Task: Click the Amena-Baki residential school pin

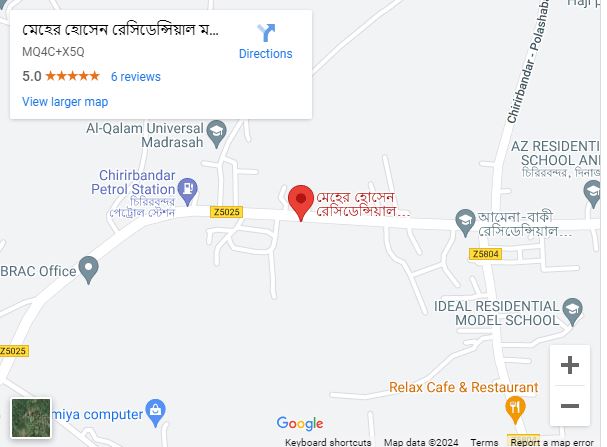Action: [x=465, y=223]
